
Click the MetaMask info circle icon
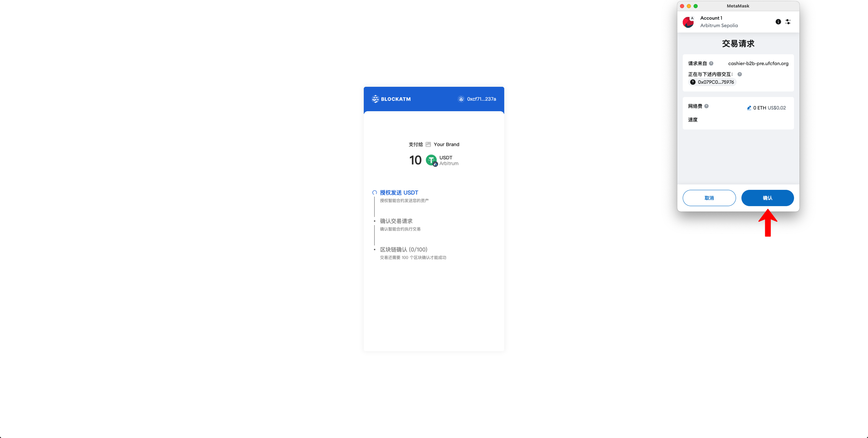778,22
